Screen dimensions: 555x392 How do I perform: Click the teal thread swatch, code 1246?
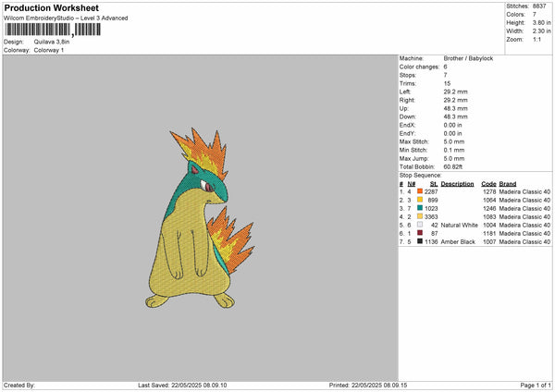click(x=420, y=208)
